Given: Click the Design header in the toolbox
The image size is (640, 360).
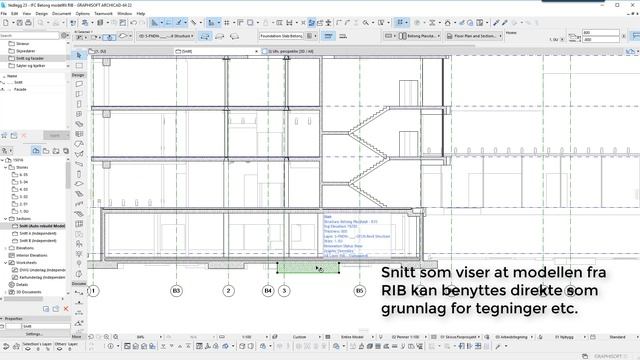Looking at the screenshot, I should [x=78, y=75].
